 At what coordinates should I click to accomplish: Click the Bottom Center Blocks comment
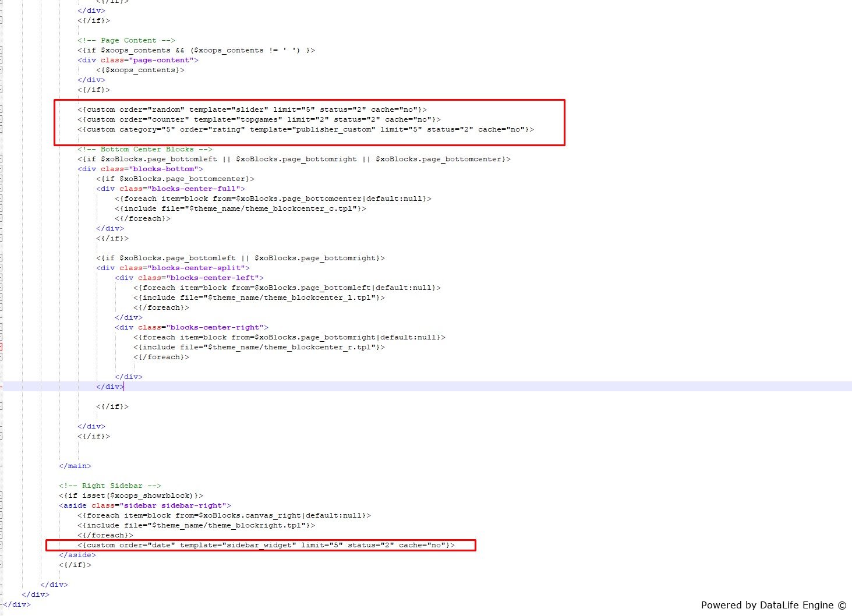pos(144,149)
